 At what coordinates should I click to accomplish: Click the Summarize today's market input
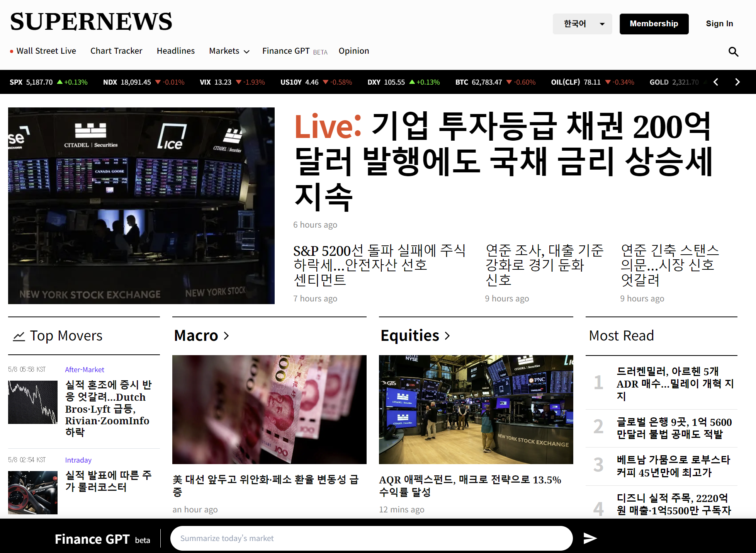[371, 538]
